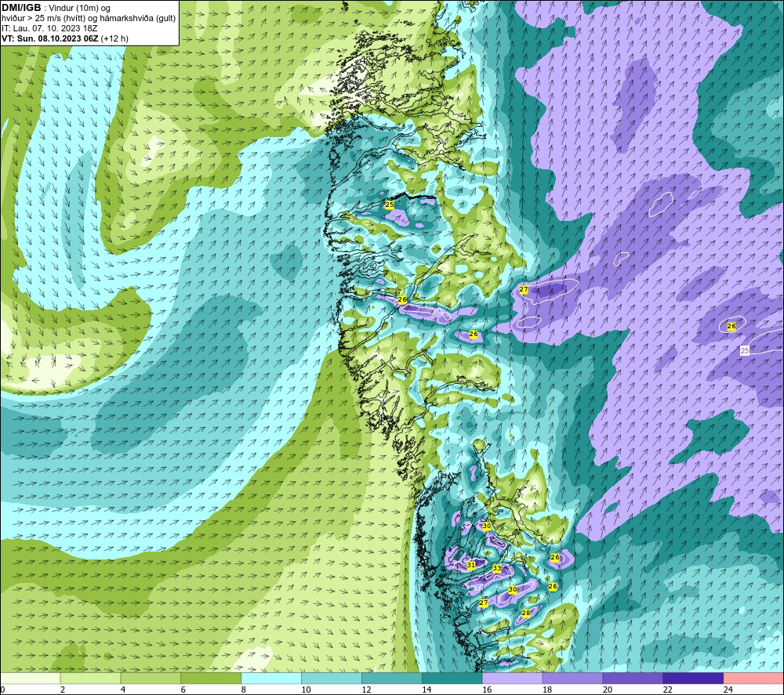Click the white-boxed 25 contour label
This screenshot has width=784, height=695.
click(x=745, y=351)
